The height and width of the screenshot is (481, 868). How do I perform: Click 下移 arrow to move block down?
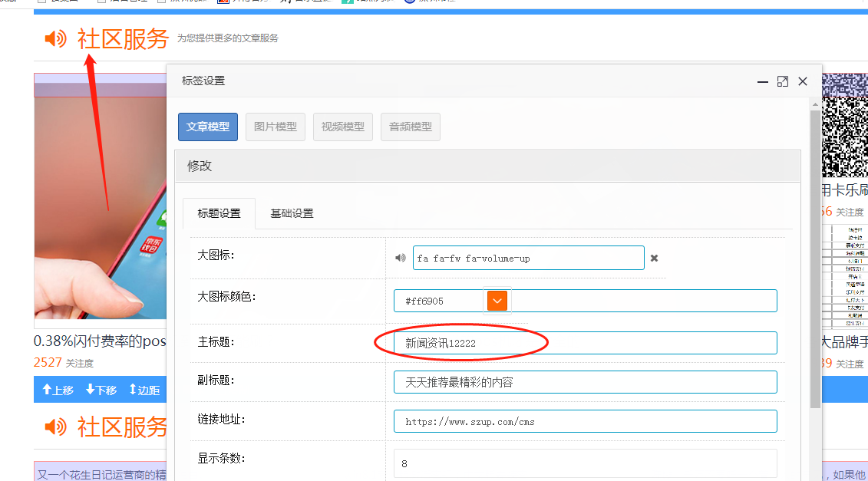click(101, 390)
